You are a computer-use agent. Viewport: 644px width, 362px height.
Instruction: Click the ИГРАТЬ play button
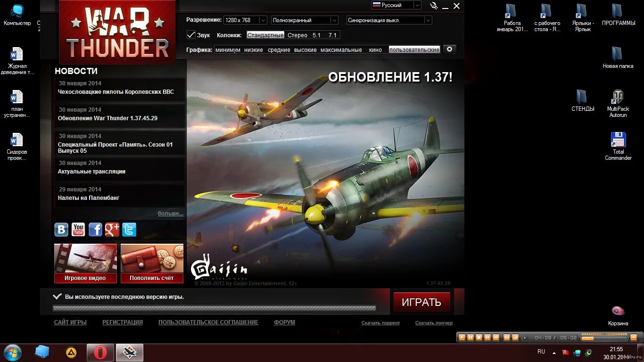[x=421, y=302]
